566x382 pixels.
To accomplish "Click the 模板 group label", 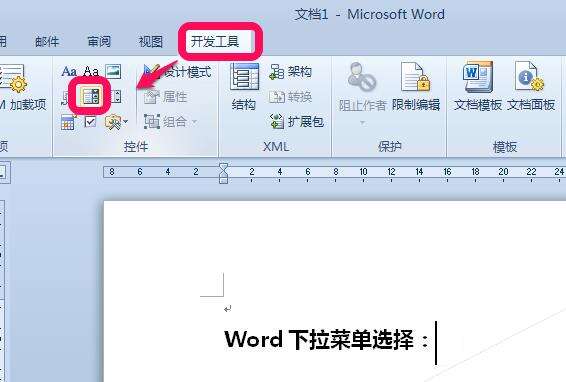I will 505,147.
